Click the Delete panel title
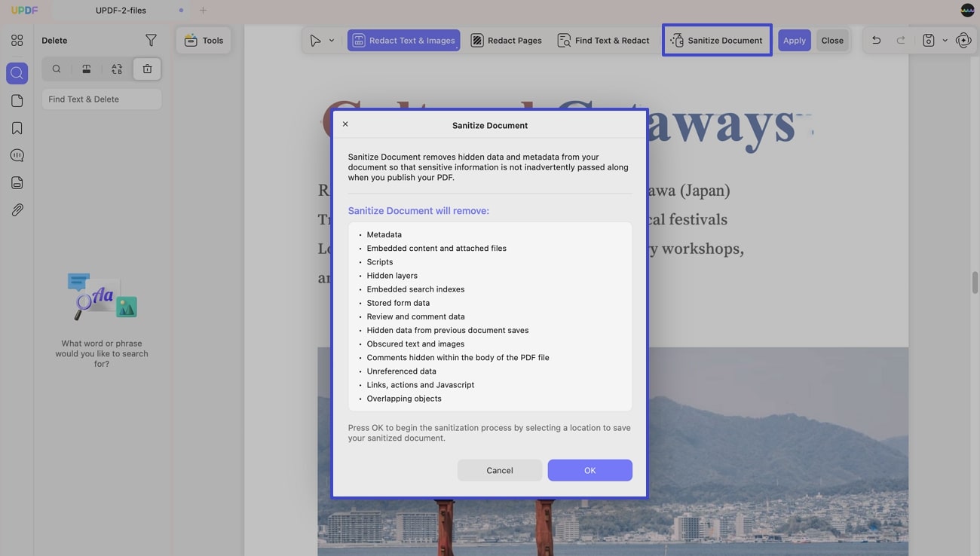This screenshot has height=556, width=980. coord(54,41)
